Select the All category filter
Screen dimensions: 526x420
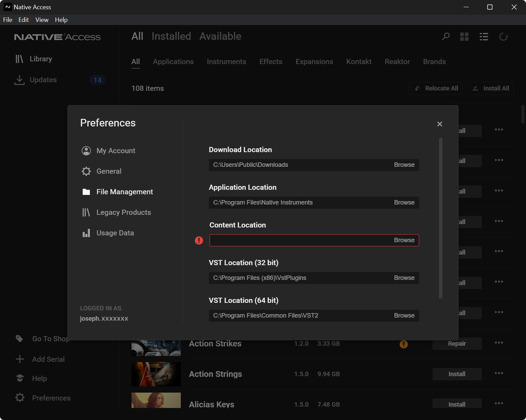pyautogui.click(x=136, y=62)
